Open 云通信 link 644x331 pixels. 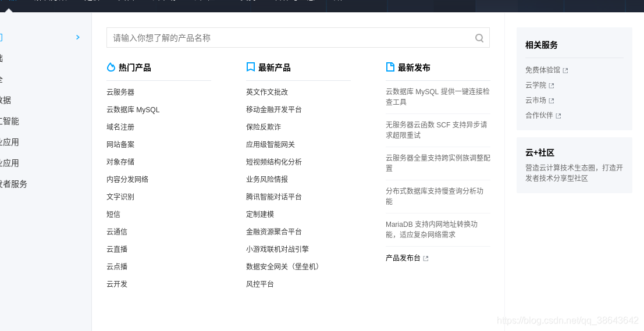click(x=117, y=232)
